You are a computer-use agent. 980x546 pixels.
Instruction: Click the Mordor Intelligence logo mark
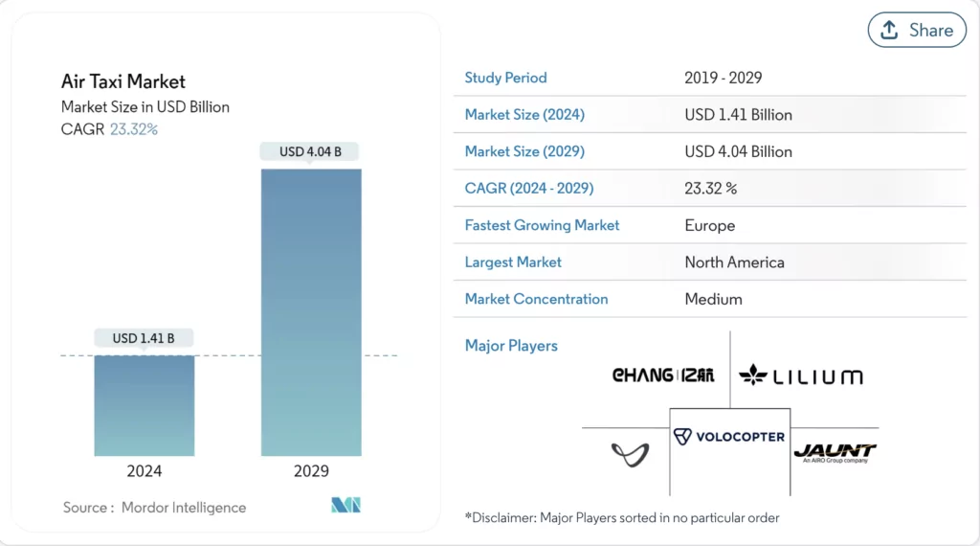tap(345, 506)
